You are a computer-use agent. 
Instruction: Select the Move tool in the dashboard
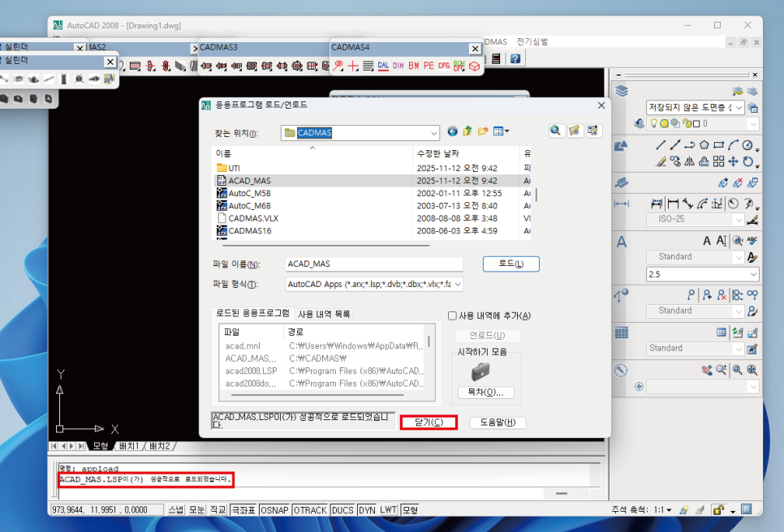[733, 161]
